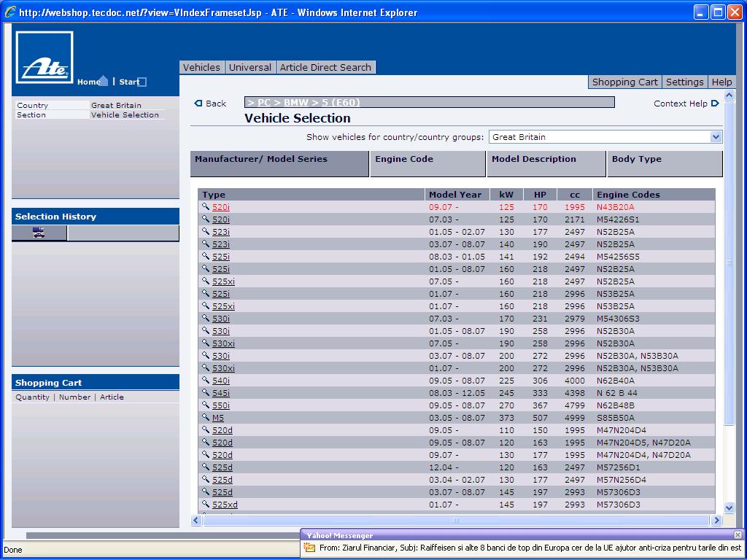Click the Yahoo Messenger envelope icon
The width and height of the screenshot is (747, 560).
309,548
